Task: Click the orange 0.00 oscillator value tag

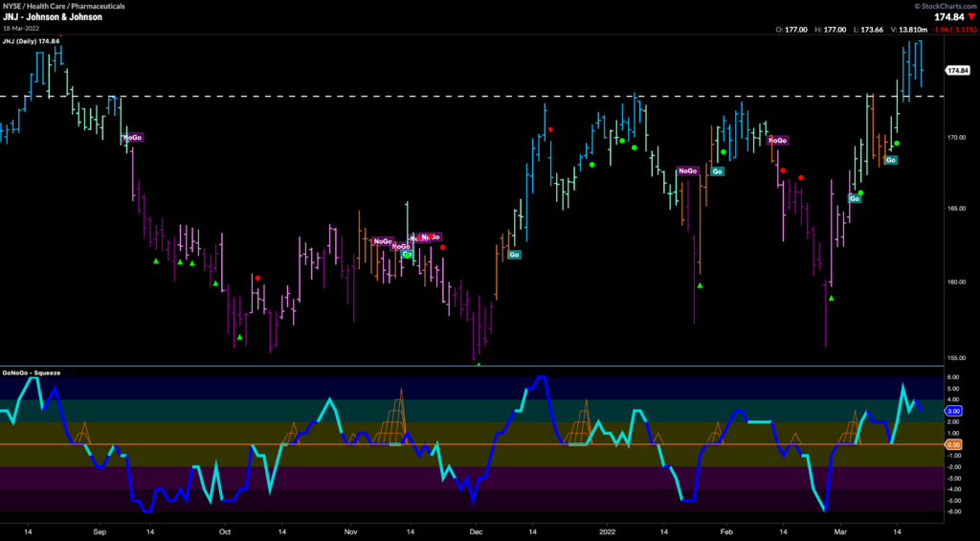Action: point(954,444)
